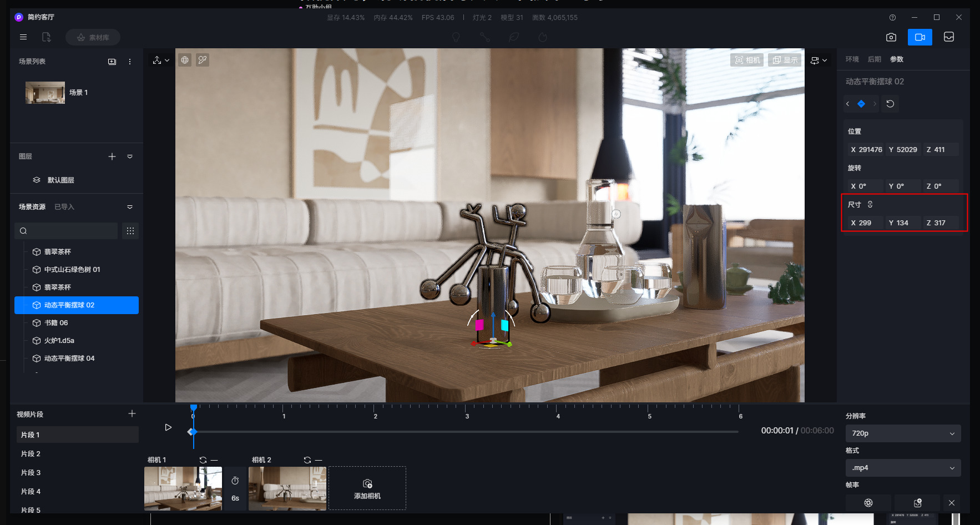This screenshot has height=525, width=980.
Task: Click the photo camera capture icon
Action: click(x=891, y=37)
